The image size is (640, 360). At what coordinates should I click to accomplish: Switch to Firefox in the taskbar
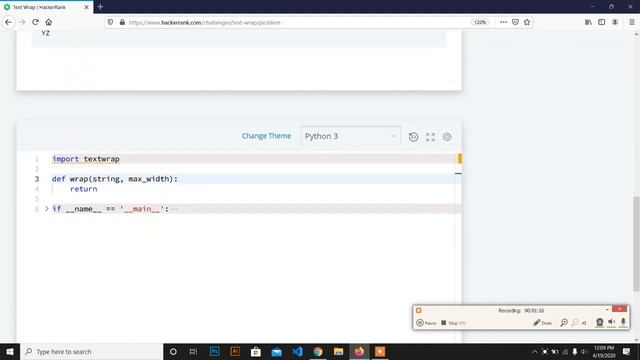pos(359,351)
